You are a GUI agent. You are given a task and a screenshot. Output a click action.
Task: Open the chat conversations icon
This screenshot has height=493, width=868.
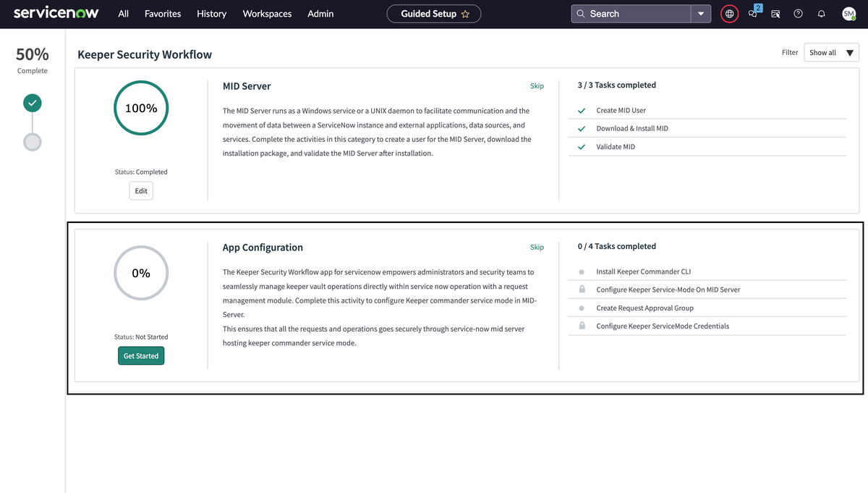click(x=753, y=14)
